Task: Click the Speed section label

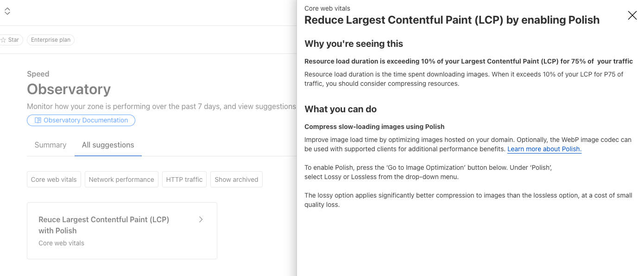Action: [38, 74]
